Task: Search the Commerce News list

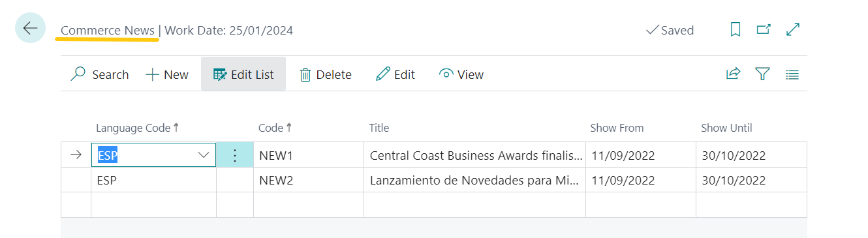Action: (100, 74)
